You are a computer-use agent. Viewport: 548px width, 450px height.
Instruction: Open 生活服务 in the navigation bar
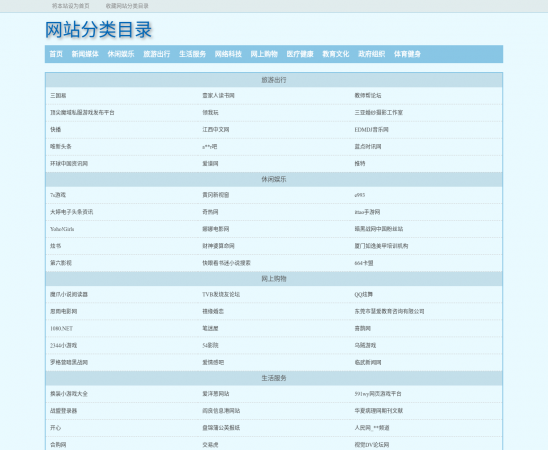pyautogui.click(x=193, y=54)
